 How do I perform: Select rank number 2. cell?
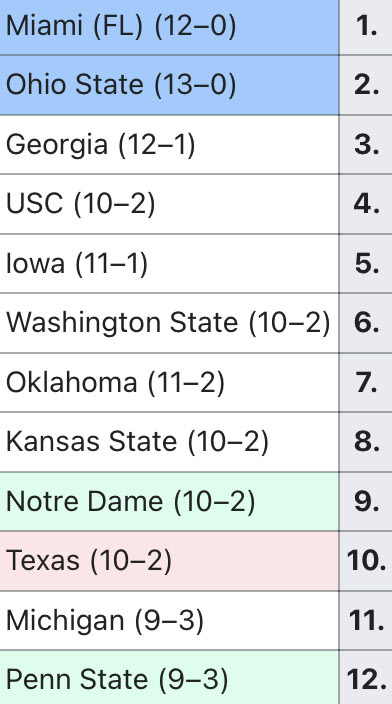(x=366, y=85)
